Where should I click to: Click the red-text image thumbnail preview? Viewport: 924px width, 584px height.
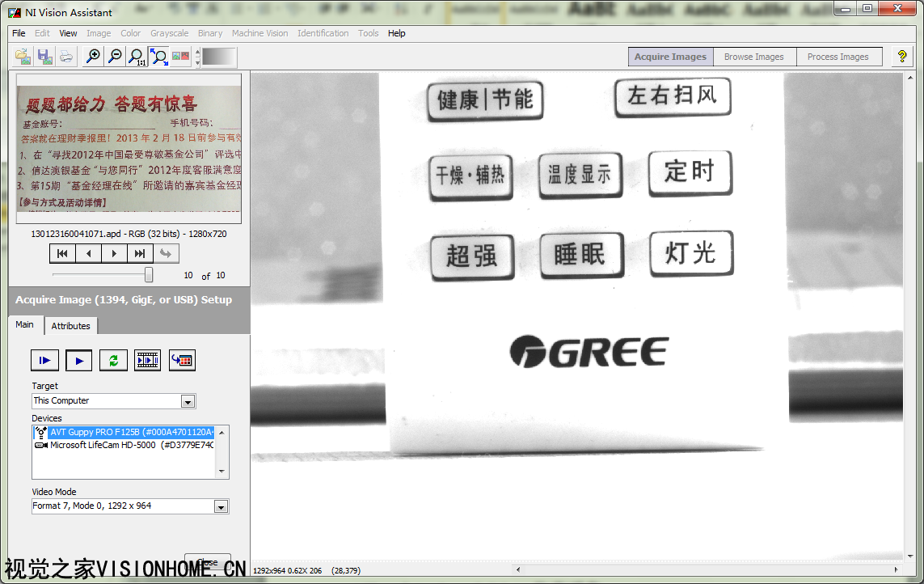point(129,149)
